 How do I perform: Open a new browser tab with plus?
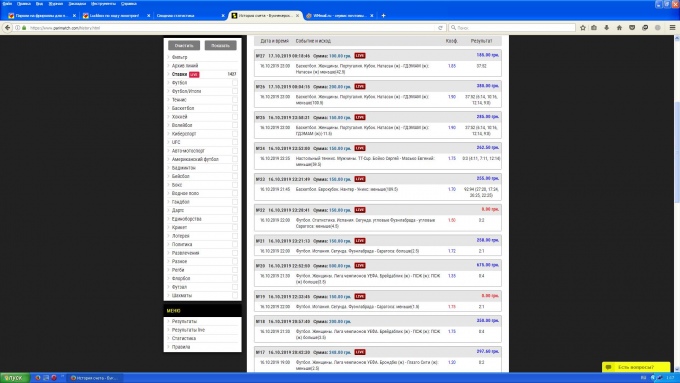[x=383, y=16]
